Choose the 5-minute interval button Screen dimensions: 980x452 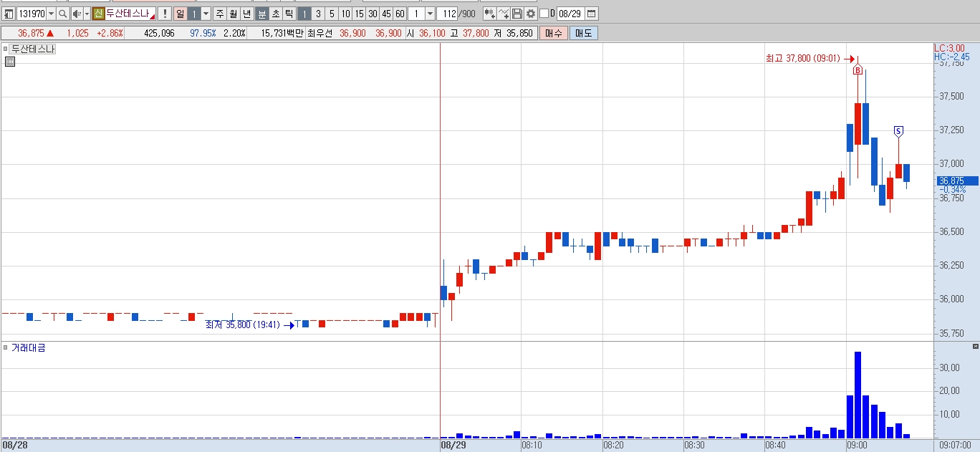coord(332,14)
